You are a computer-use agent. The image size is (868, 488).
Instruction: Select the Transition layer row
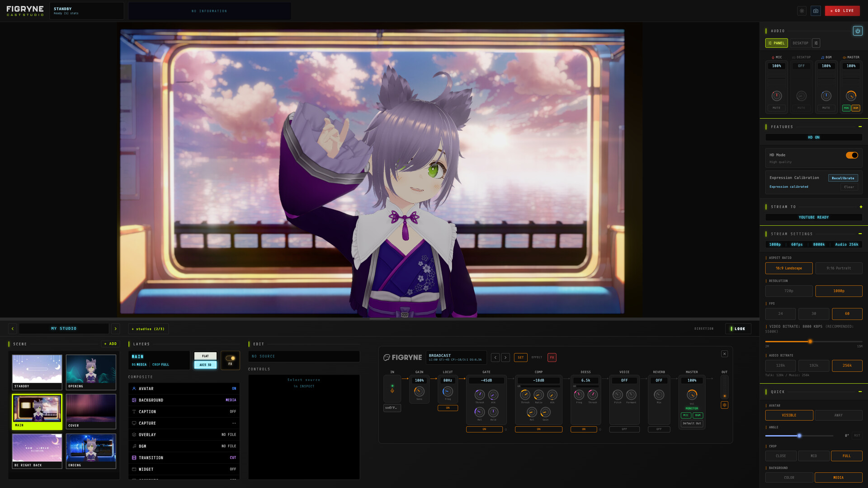184,458
